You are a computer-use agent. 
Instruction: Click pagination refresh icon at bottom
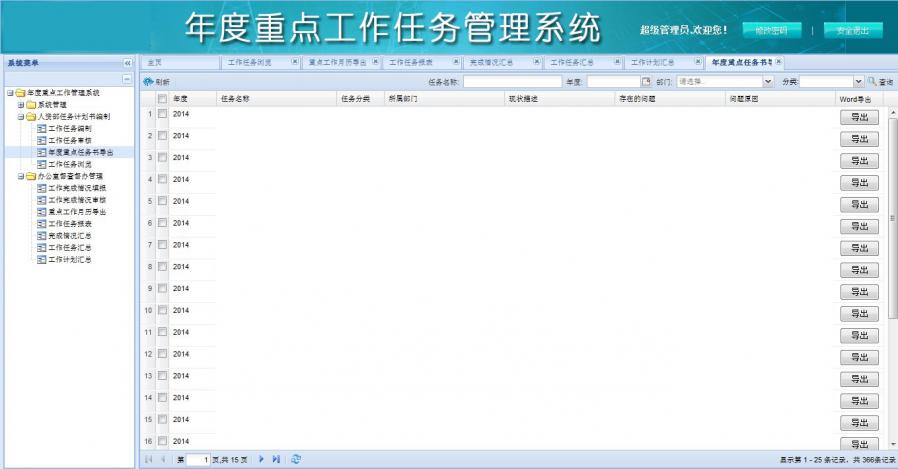pyautogui.click(x=296, y=459)
